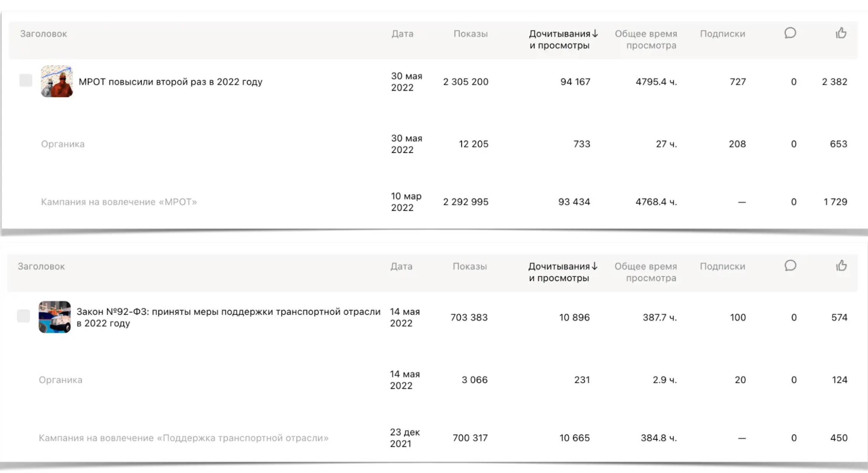Select Кампания на вовлечение «МРОТ» row
Viewport: 868px width, 473px height.
pyautogui.click(x=119, y=202)
